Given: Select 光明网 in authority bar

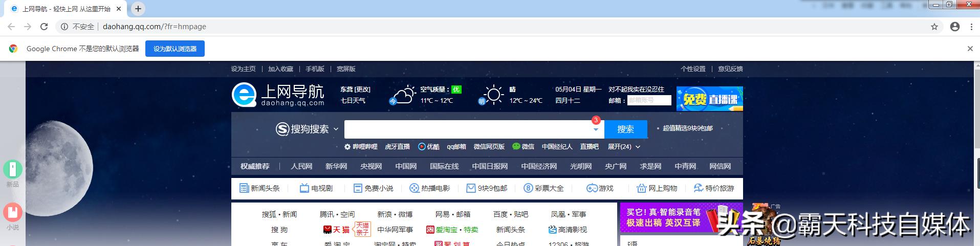Looking at the screenshot, I should coord(581,166).
